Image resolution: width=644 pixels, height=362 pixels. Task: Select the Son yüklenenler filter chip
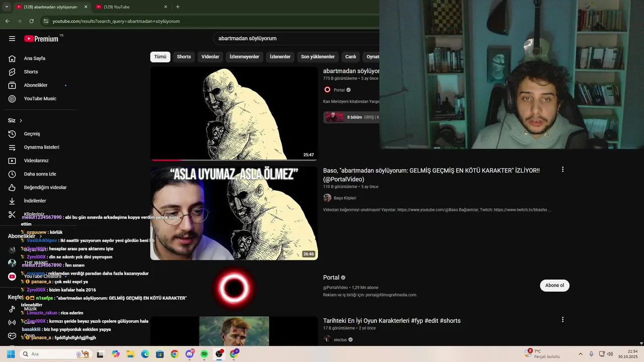[318, 57]
